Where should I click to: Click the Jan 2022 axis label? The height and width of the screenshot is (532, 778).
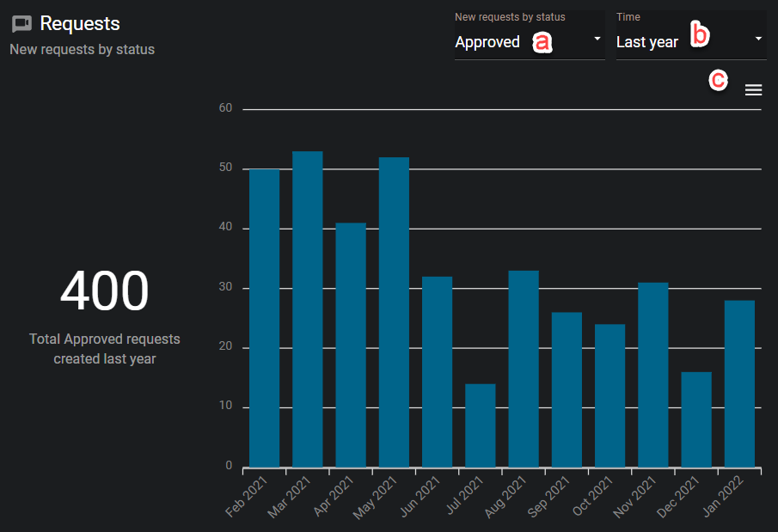(x=724, y=496)
